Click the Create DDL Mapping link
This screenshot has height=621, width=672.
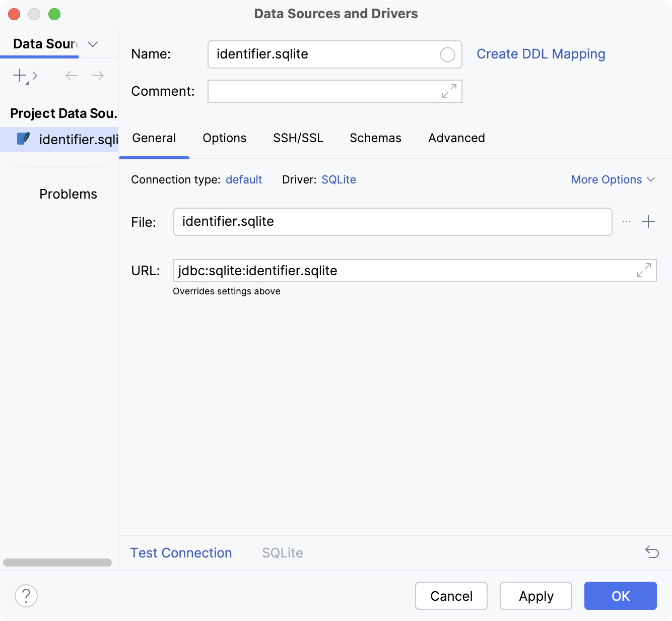click(x=541, y=54)
